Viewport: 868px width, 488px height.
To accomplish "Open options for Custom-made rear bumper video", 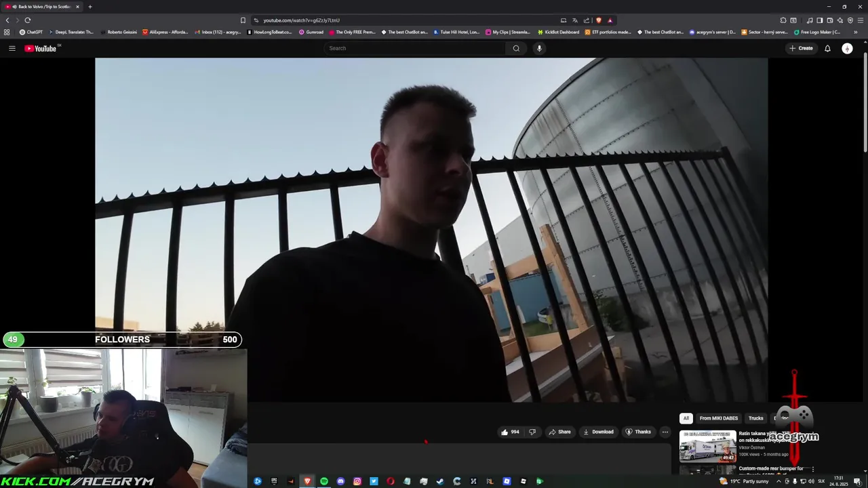I will 812,469.
